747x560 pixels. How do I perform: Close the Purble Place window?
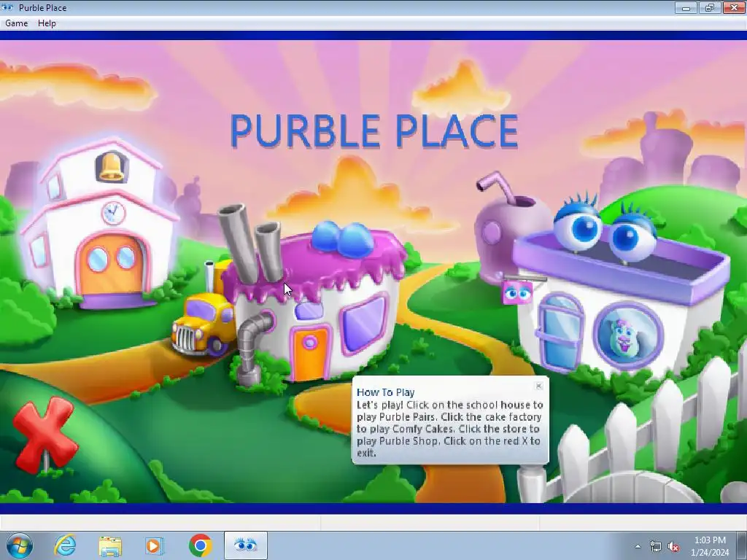tap(734, 7)
